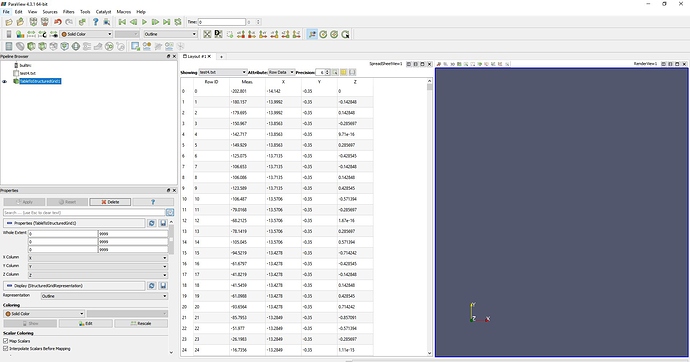Click the blue question mark help icon in toolbar
This screenshot has width=690, height=362.
tap(95, 22)
